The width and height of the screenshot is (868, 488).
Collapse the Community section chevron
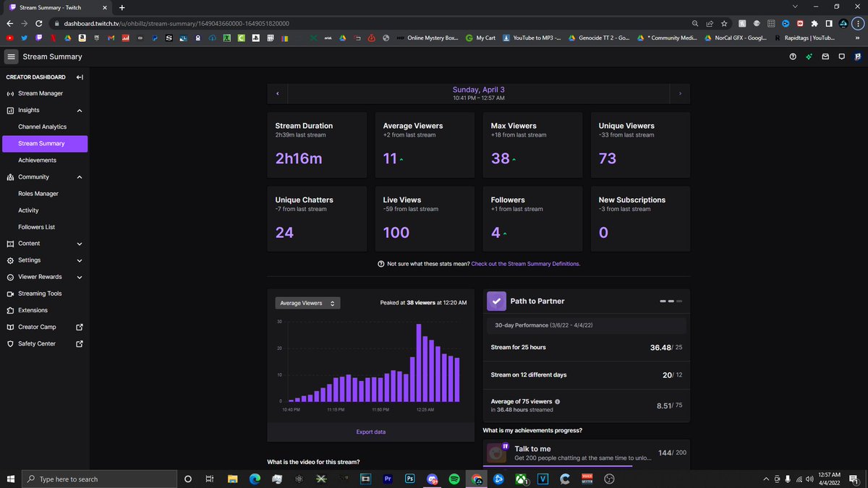80,177
